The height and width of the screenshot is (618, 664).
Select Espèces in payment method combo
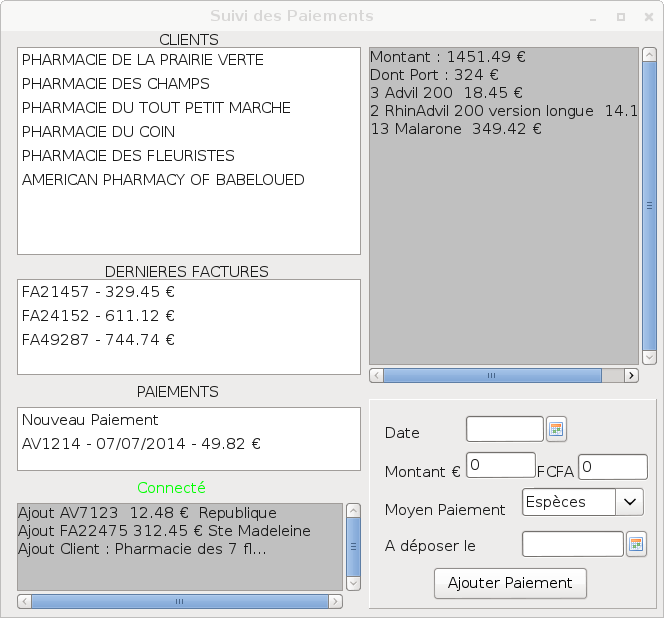[569, 502]
